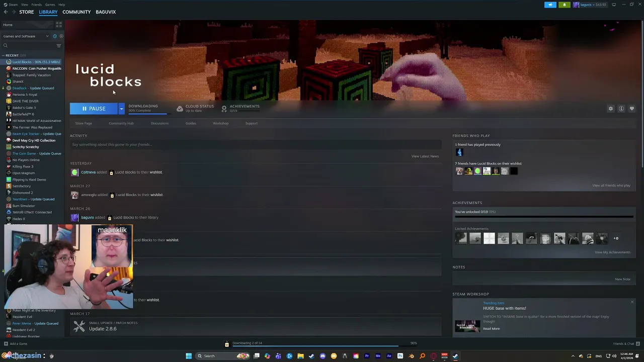The height and width of the screenshot is (362, 644).
Task: Open the Games menu
Action: pos(50,5)
